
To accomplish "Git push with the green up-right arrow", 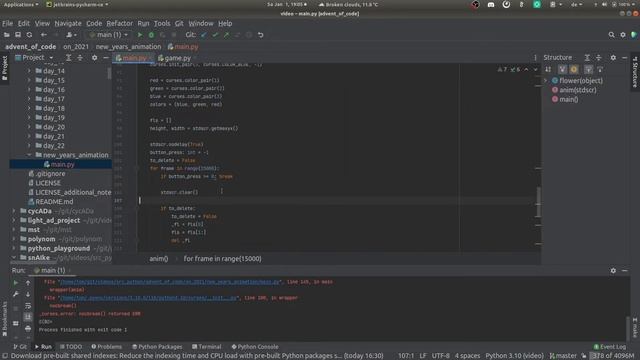I will click(x=227, y=35).
